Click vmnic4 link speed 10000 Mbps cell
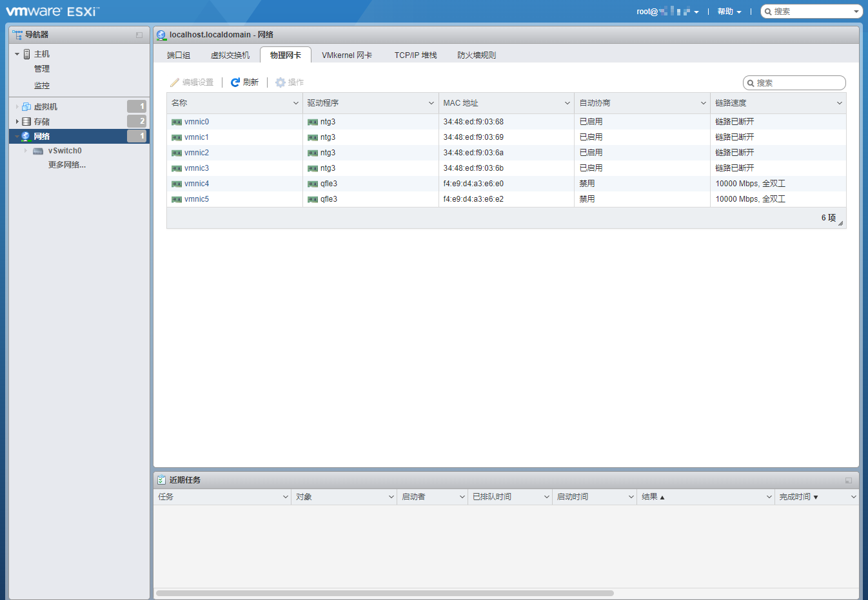 click(778, 184)
